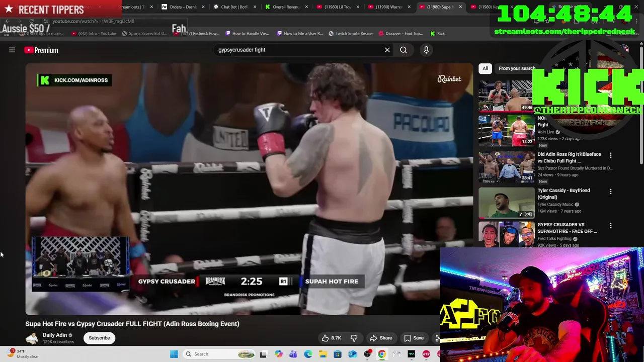Open Outlook from the taskbar
644x362 pixels.
pyautogui.click(x=352, y=354)
